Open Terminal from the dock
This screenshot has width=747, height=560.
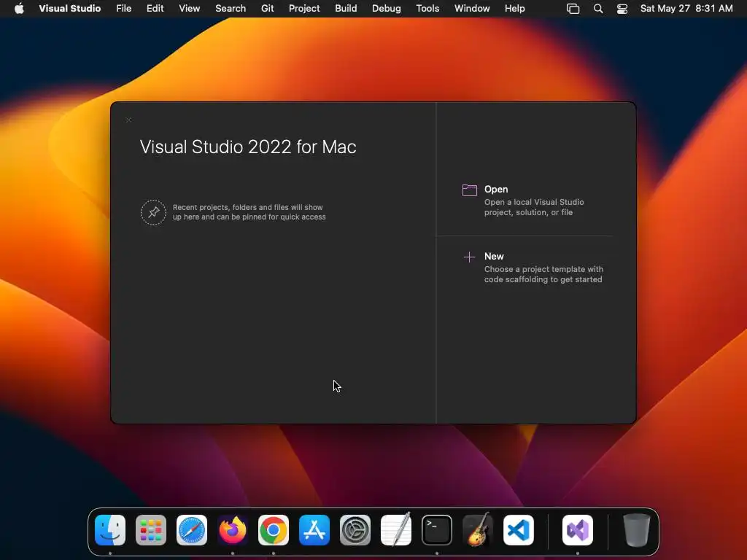coord(437,530)
